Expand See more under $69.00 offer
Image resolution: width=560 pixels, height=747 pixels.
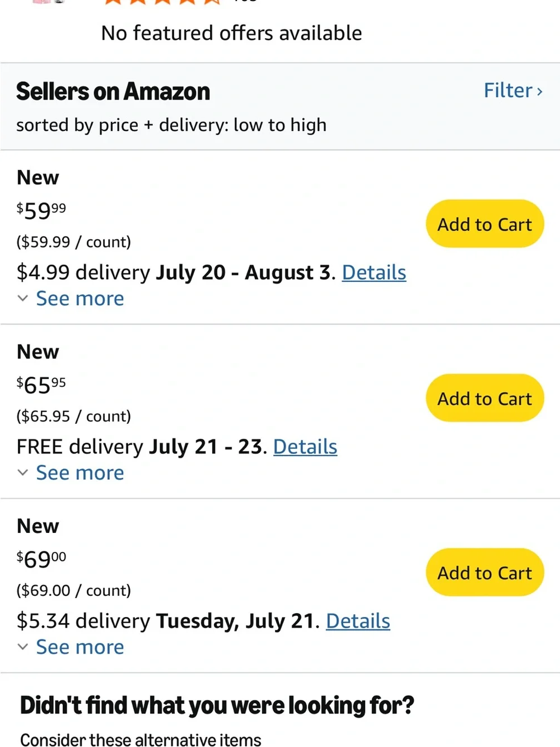click(80, 647)
